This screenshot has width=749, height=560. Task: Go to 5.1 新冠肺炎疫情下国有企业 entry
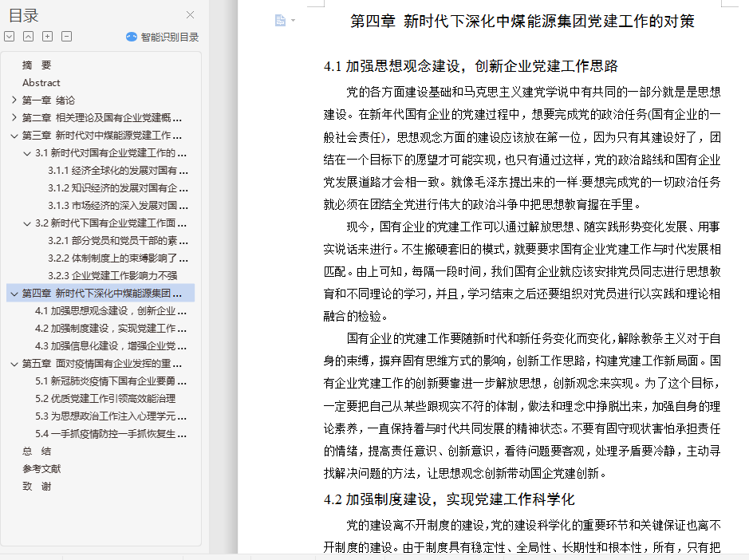(x=111, y=381)
